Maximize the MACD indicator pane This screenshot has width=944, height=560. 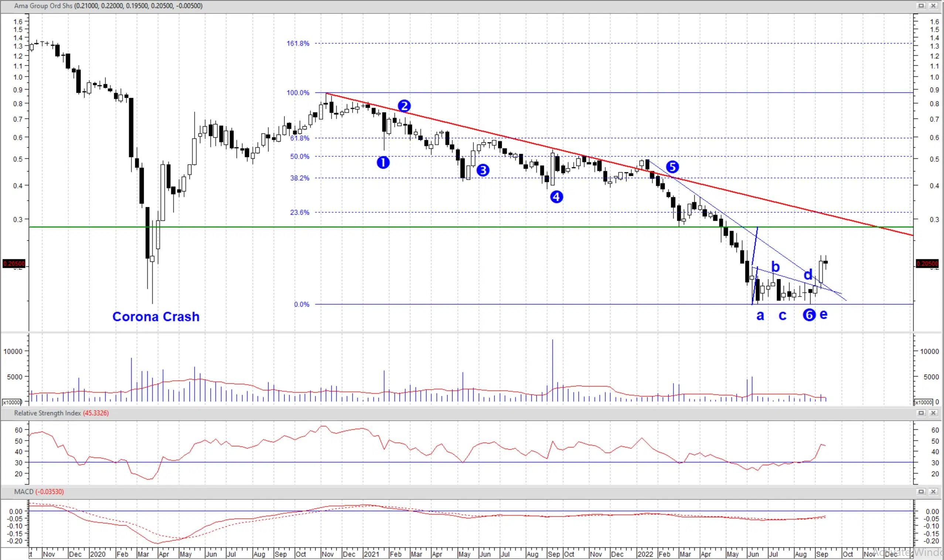[921, 492]
